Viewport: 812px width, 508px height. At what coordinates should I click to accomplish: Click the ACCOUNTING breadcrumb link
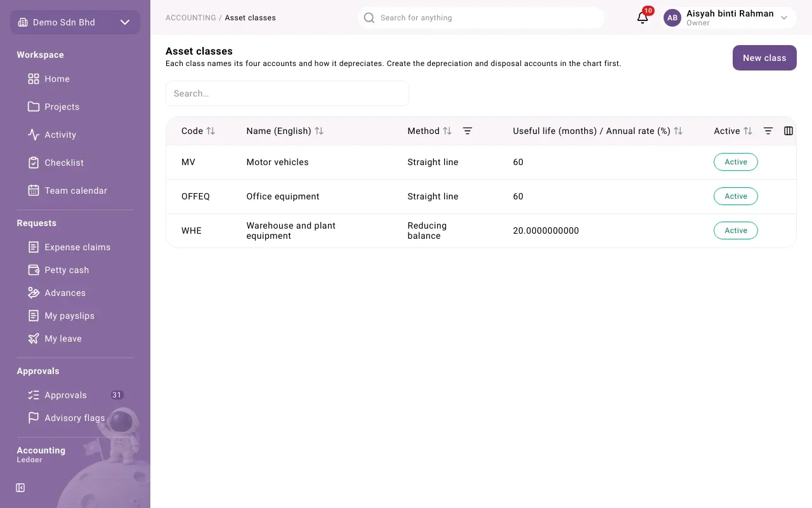191,18
